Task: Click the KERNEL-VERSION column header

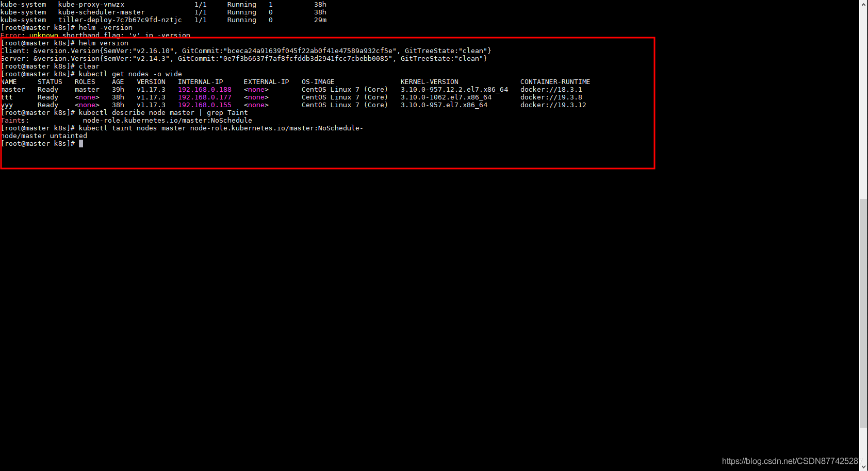Action: click(430, 82)
